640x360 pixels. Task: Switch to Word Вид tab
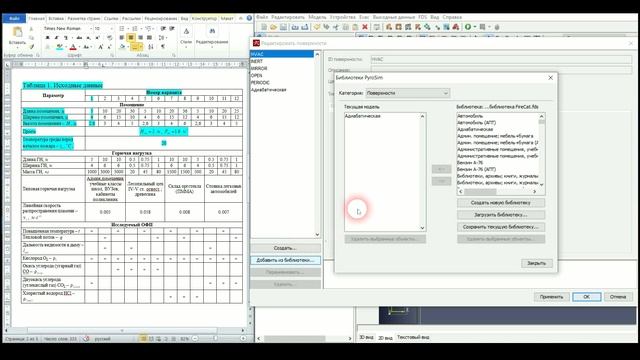(184, 18)
